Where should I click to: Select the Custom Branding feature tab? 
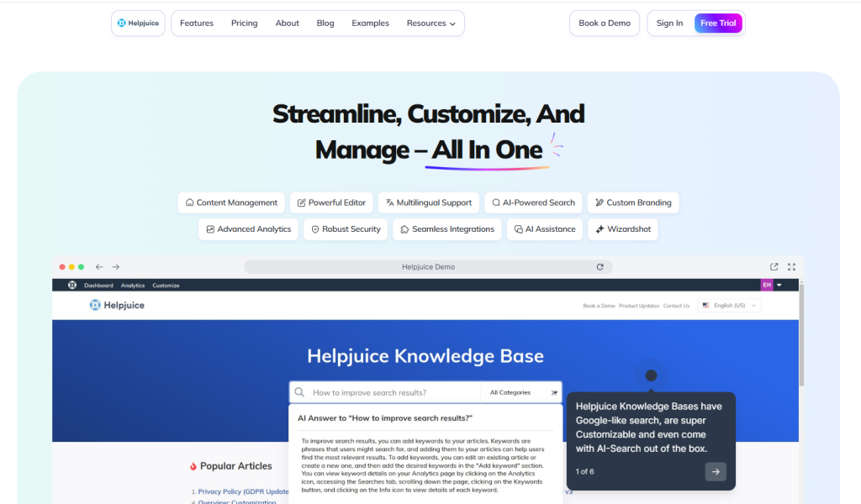point(633,202)
